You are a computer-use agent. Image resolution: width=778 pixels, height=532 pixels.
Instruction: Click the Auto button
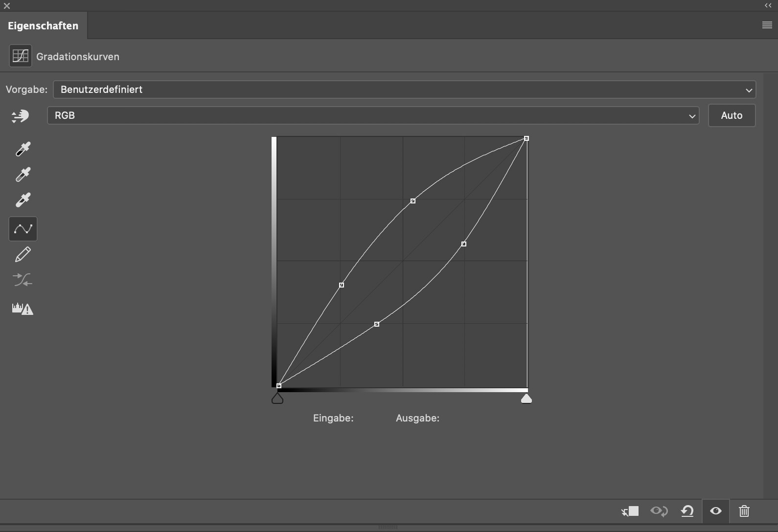point(732,115)
